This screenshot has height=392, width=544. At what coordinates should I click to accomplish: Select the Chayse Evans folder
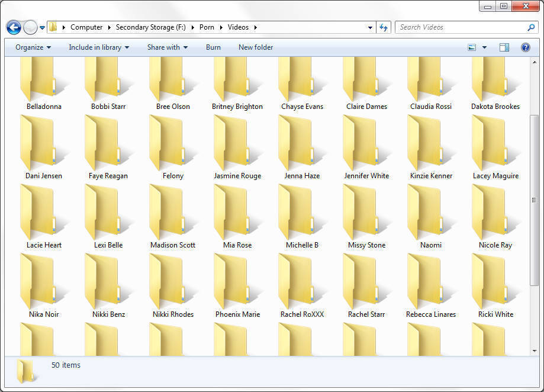pos(302,84)
